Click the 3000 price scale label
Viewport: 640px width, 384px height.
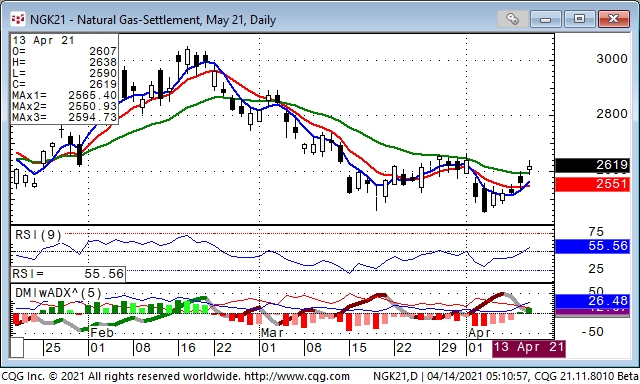(612, 59)
